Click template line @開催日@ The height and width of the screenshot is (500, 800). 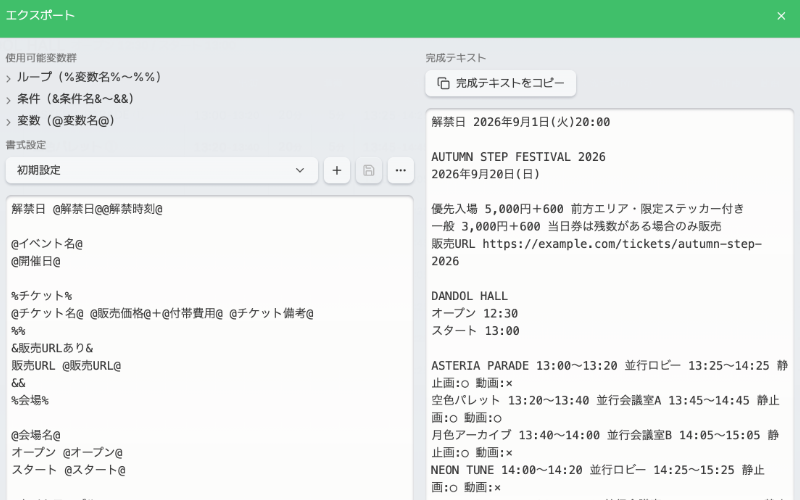(36, 261)
